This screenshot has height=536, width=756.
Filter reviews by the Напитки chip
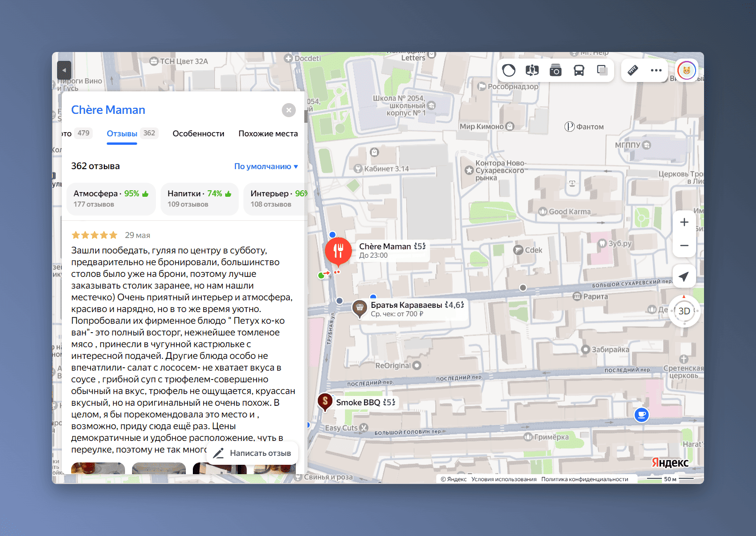(199, 199)
